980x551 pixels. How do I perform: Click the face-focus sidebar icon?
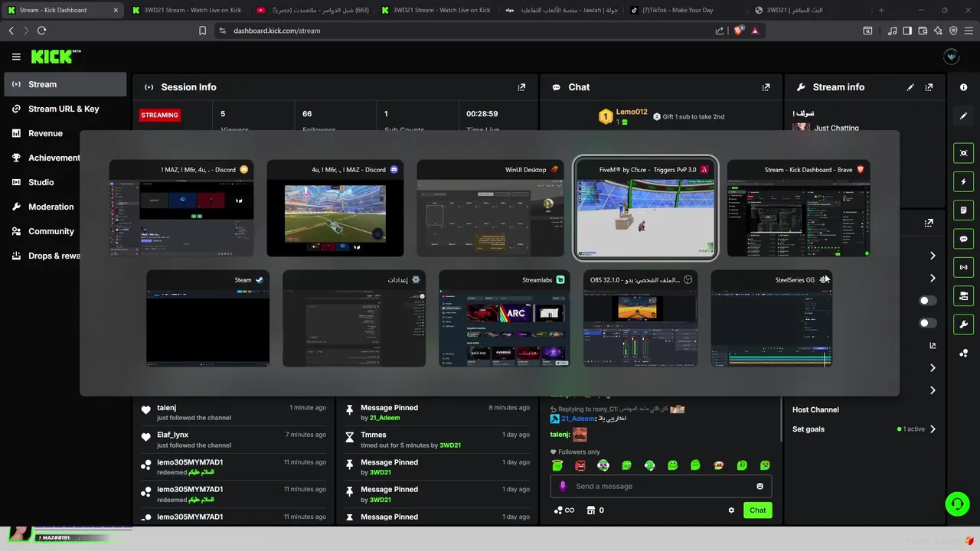click(x=963, y=153)
